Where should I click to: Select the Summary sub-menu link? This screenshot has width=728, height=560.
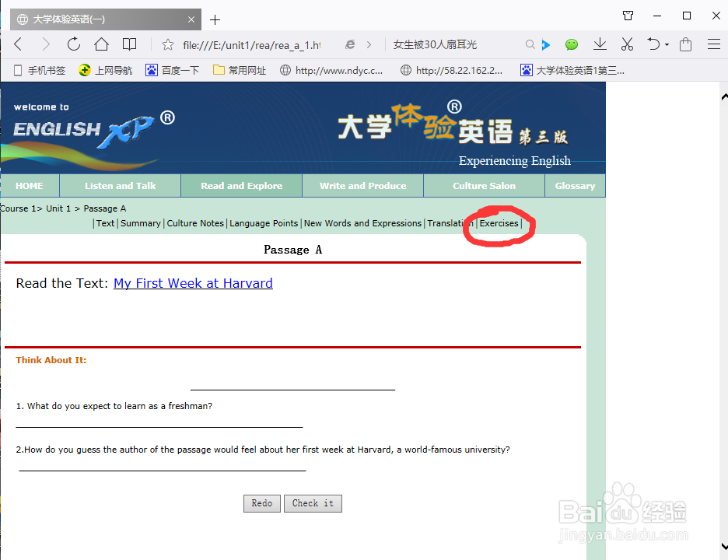point(141,223)
